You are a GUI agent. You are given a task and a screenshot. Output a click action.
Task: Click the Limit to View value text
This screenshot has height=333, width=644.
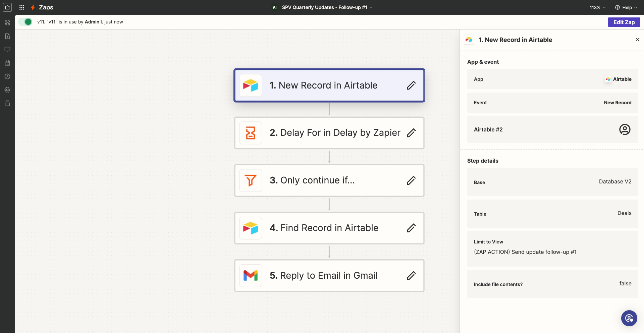(525, 252)
